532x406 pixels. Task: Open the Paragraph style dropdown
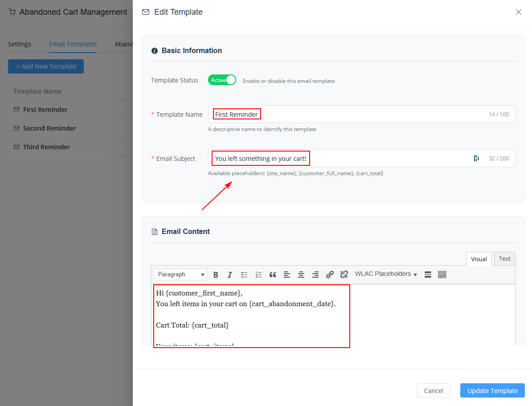coord(180,274)
